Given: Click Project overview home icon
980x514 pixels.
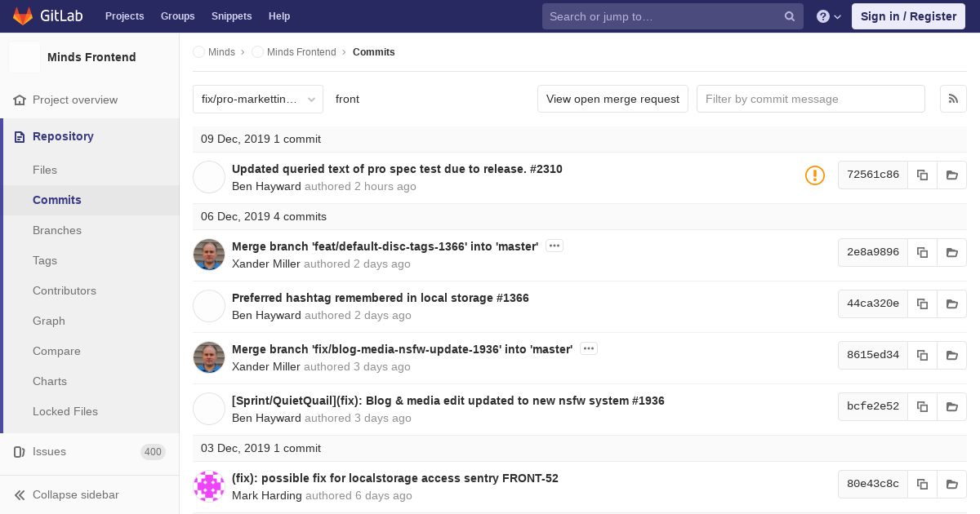Looking at the screenshot, I should [20, 100].
